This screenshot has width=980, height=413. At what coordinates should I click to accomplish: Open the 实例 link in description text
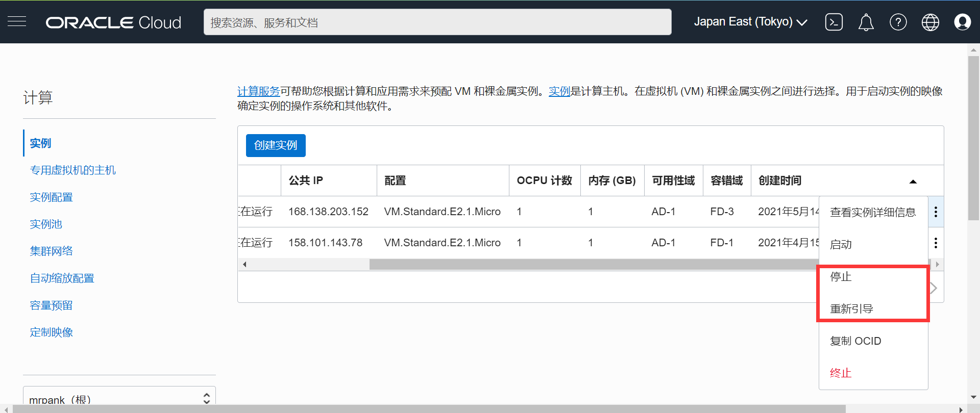point(559,91)
